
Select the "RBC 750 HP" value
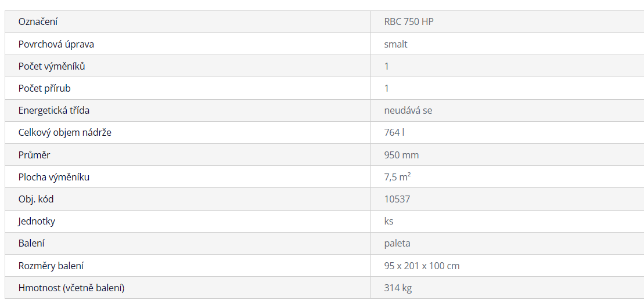pos(409,22)
